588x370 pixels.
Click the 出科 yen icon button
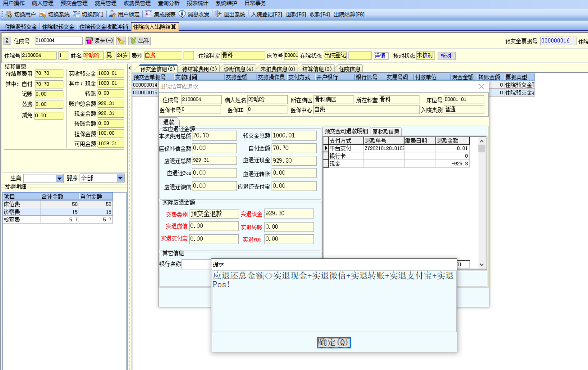[x=140, y=41]
